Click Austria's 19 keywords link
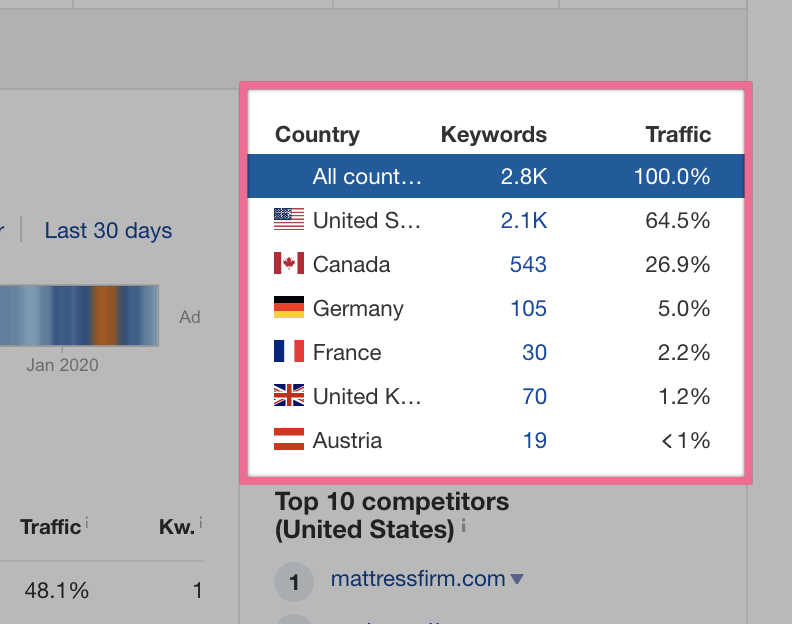Image resolution: width=792 pixels, height=624 pixels. (534, 441)
